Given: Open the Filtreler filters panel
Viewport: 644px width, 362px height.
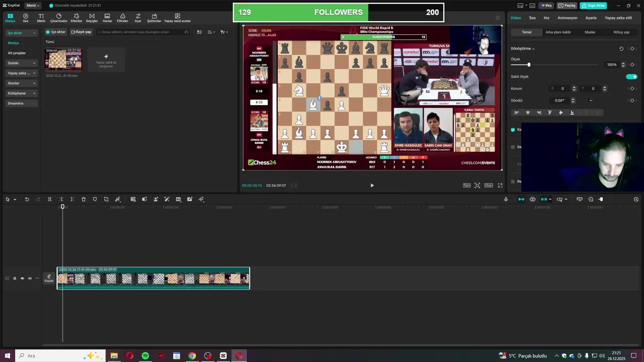Looking at the screenshot, I should coord(122,18).
